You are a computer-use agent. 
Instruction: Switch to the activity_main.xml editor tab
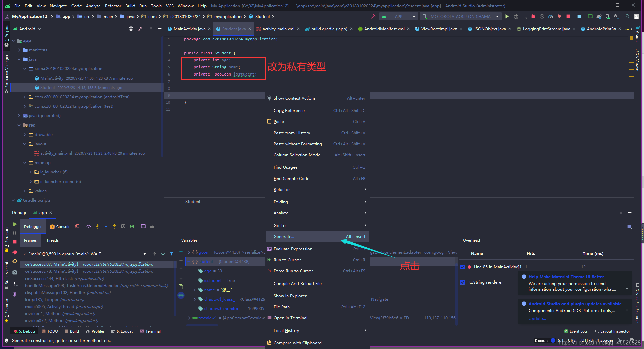278,29
